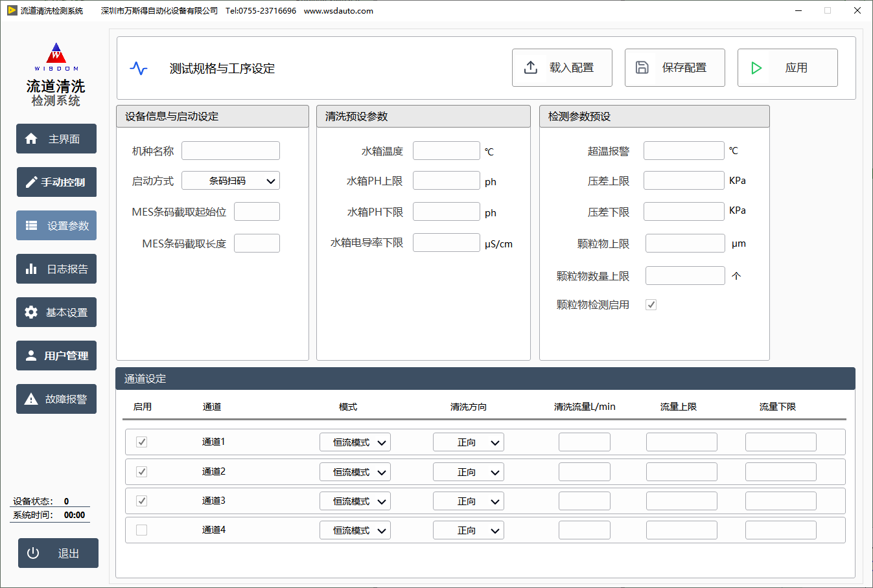The height and width of the screenshot is (588, 873).
Task: Click the 机种名称 input field
Action: [231, 151]
